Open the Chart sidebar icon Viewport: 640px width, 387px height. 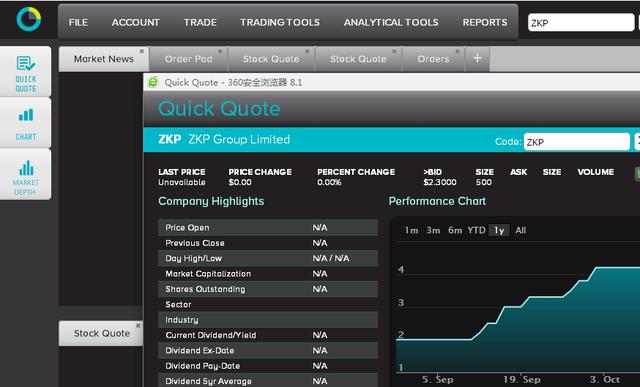click(26, 123)
